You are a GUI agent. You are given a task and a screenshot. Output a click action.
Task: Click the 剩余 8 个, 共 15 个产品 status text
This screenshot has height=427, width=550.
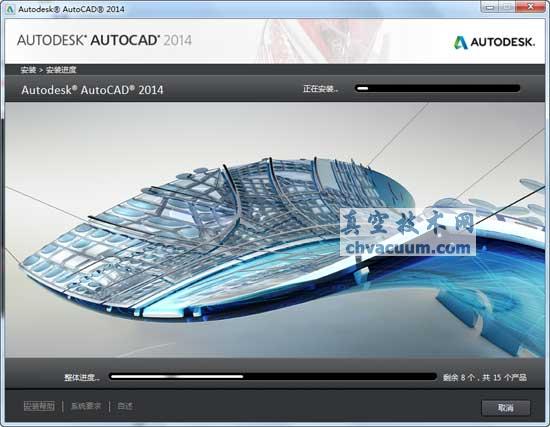click(485, 378)
